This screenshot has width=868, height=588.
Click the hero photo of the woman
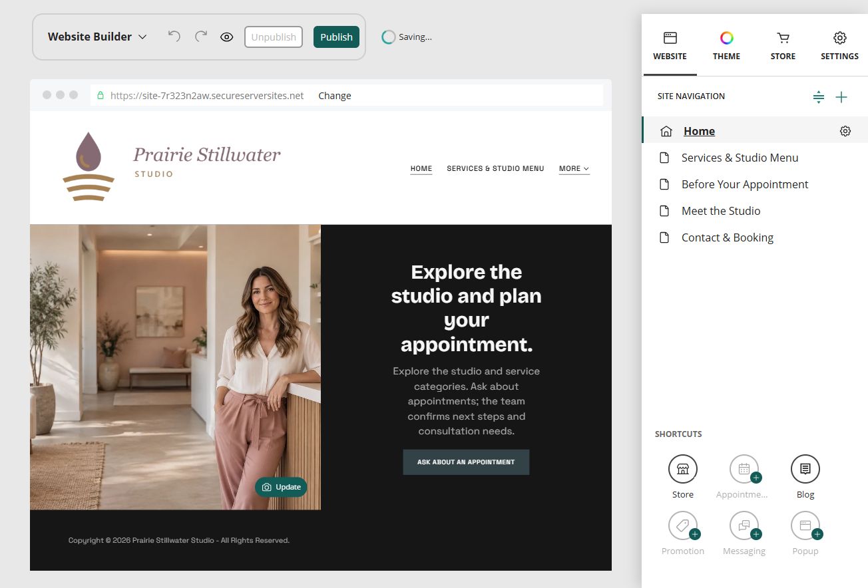(x=175, y=367)
